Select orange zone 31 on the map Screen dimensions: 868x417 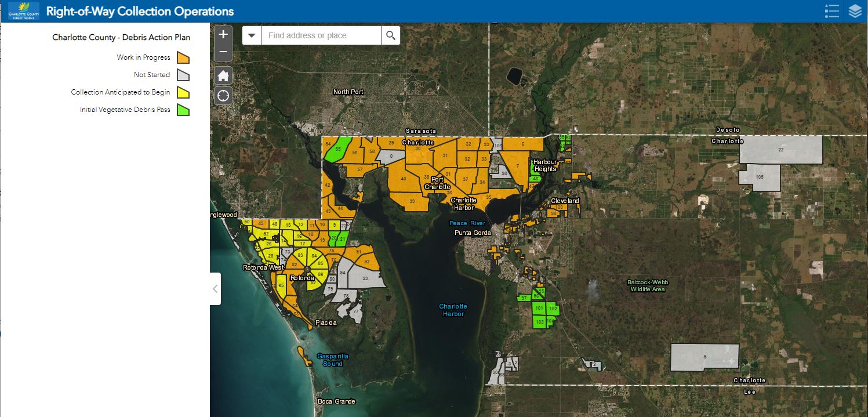point(445,155)
